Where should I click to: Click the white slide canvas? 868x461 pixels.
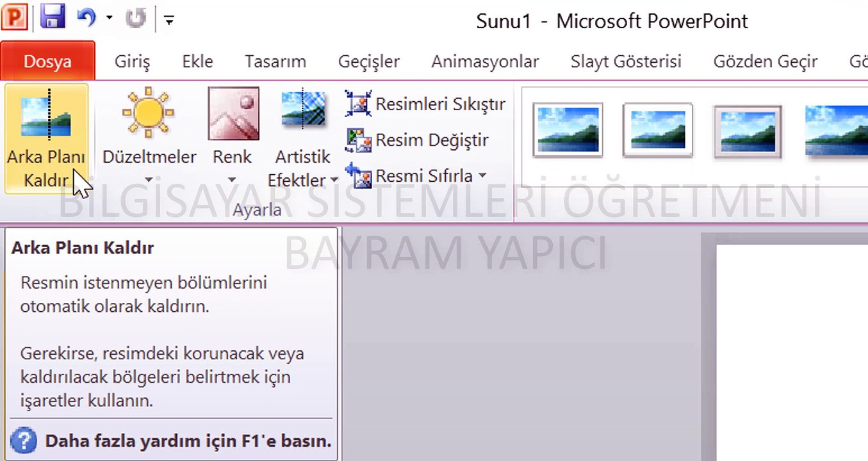792,352
